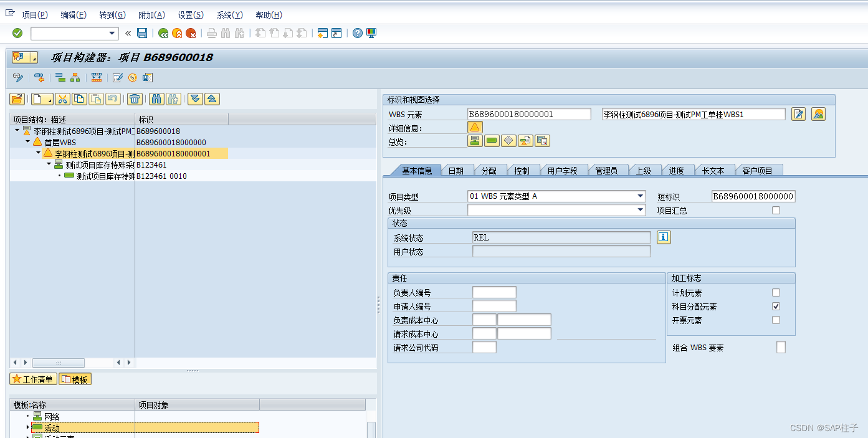Switch to the 控制 tab
This screenshot has height=438, width=868.
(522, 170)
